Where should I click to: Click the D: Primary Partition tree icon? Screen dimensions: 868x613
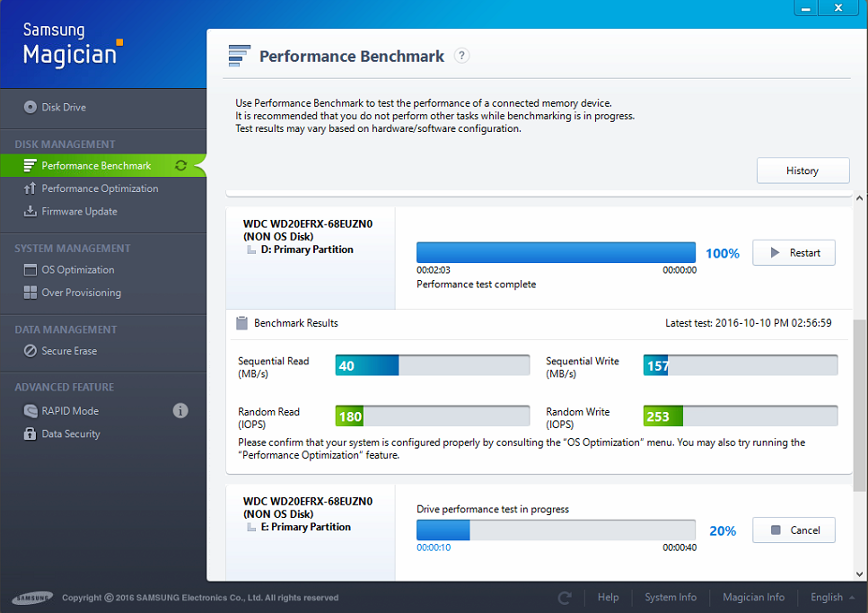click(251, 250)
